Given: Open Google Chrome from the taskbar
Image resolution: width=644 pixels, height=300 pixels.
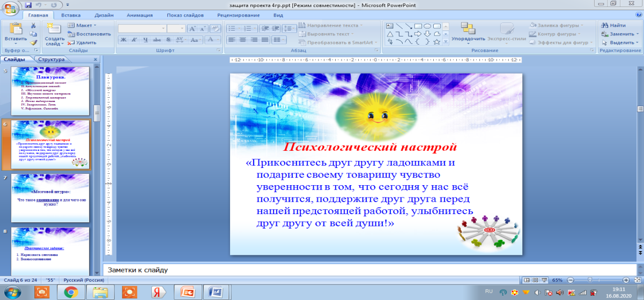Looking at the screenshot, I should coord(70,292).
